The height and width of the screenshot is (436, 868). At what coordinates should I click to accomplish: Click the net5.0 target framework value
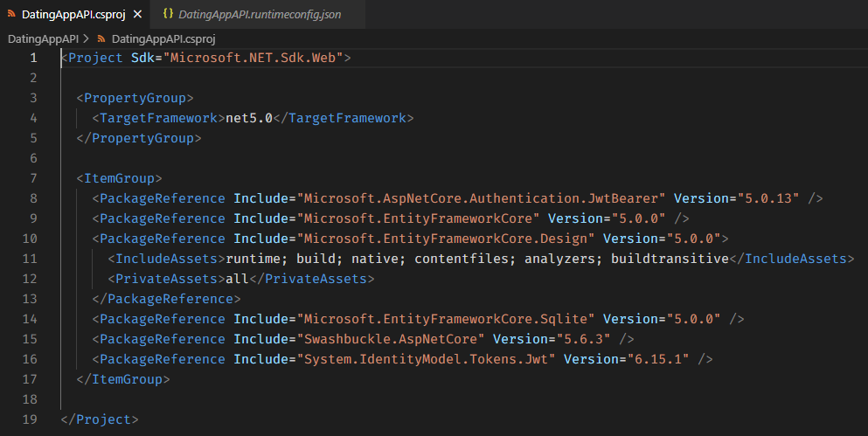pos(249,118)
